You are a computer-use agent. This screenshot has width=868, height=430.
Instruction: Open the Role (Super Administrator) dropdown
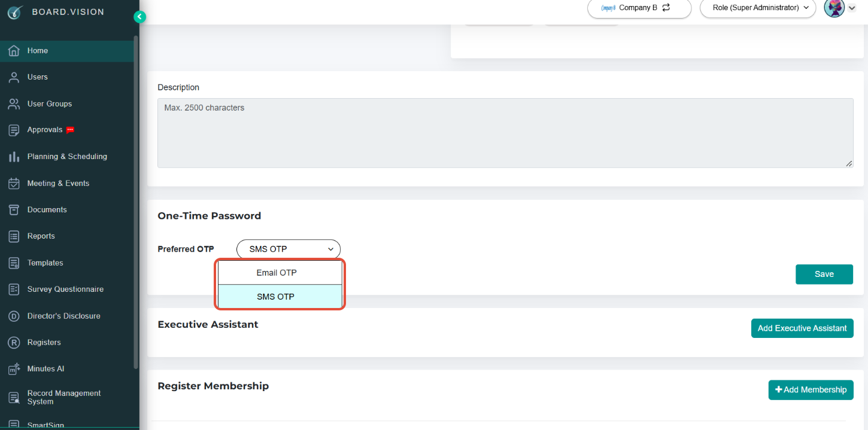[758, 8]
